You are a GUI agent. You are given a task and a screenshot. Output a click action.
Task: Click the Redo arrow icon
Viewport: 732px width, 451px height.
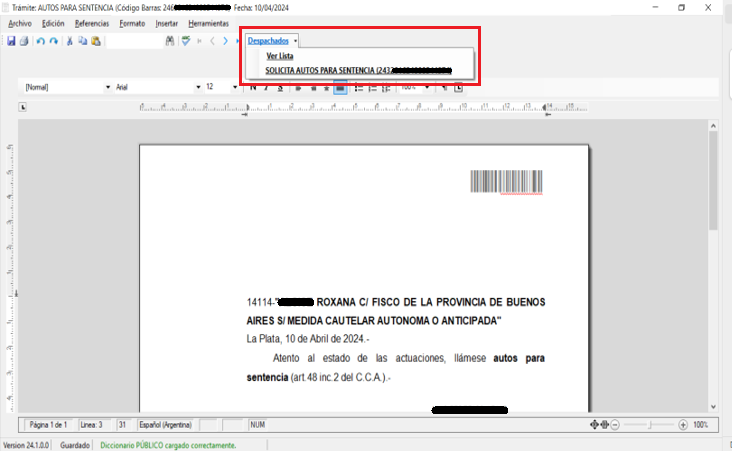[54, 41]
